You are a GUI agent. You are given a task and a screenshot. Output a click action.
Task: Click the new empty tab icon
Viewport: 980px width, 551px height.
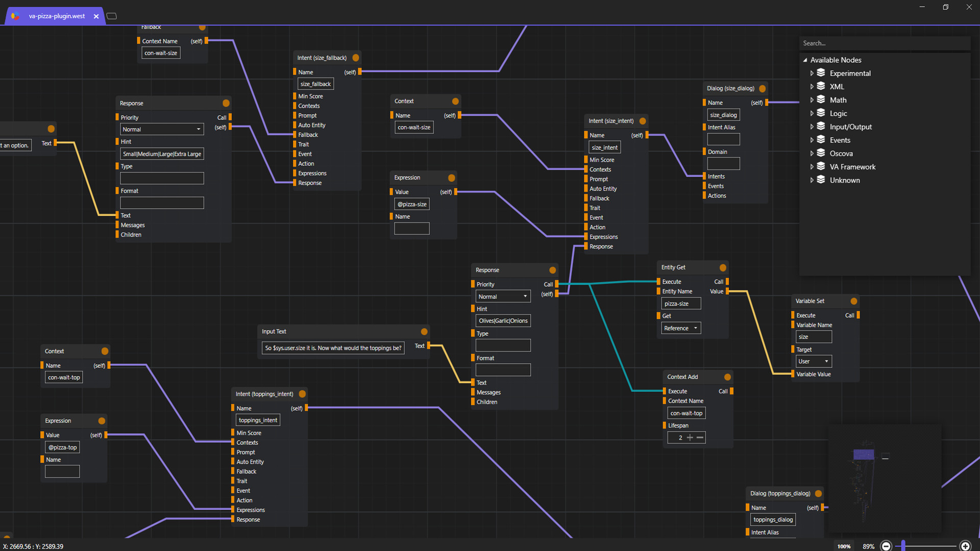112,16
